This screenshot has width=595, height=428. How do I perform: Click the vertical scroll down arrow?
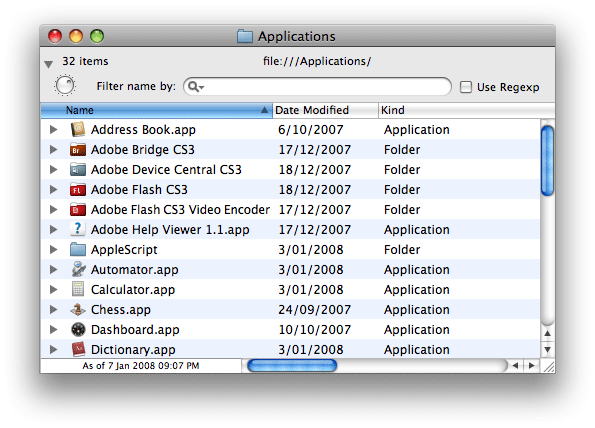[x=547, y=349]
